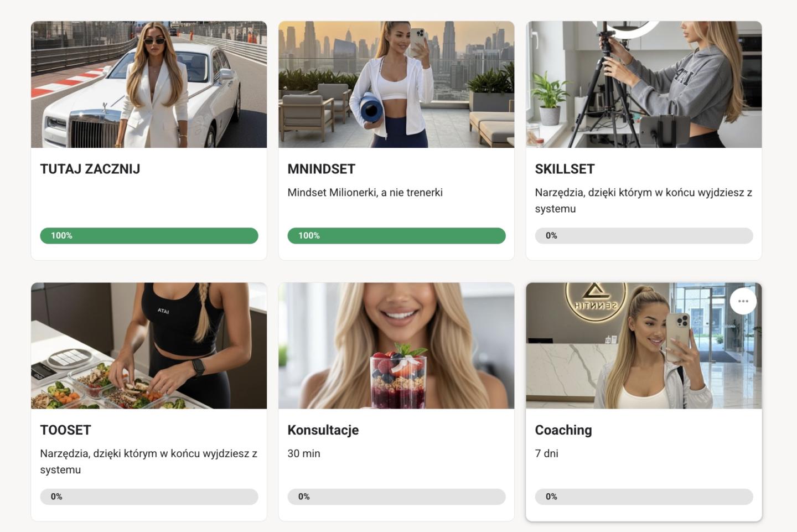This screenshot has width=797, height=532.
Task: Click the SKILLSET 0% progress bar
Action: [x=644, y=236]
